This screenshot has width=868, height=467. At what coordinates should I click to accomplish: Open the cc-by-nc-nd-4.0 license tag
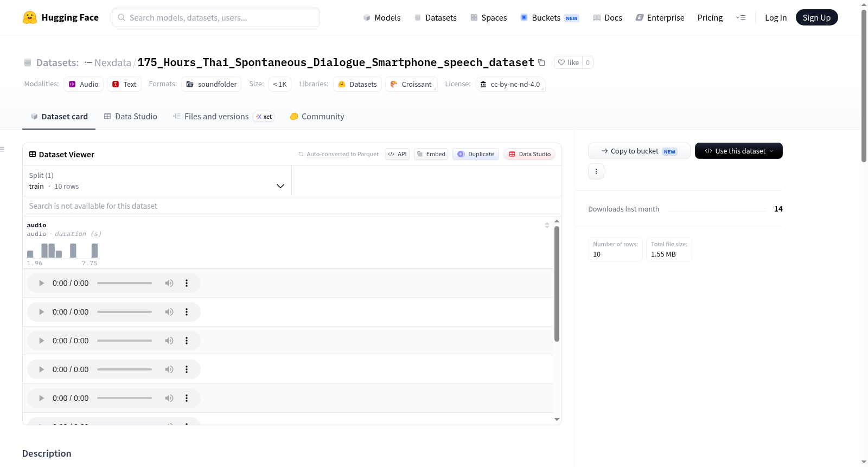(510, 84)
